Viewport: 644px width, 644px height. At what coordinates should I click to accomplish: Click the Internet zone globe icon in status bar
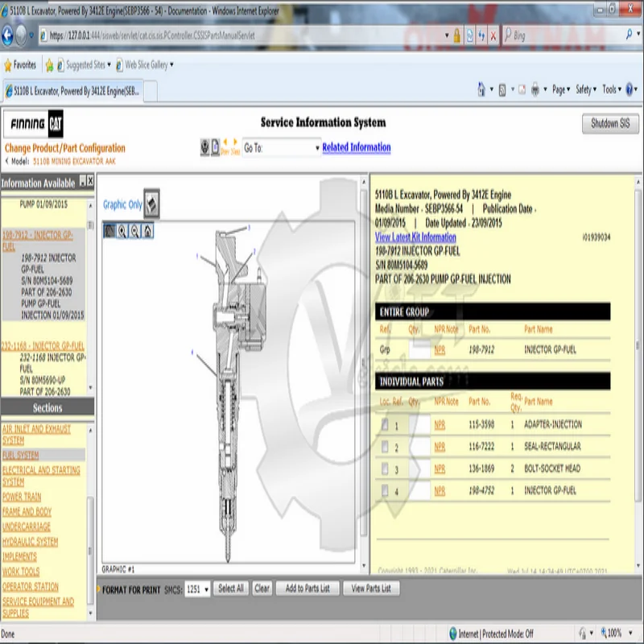(452, 634)
